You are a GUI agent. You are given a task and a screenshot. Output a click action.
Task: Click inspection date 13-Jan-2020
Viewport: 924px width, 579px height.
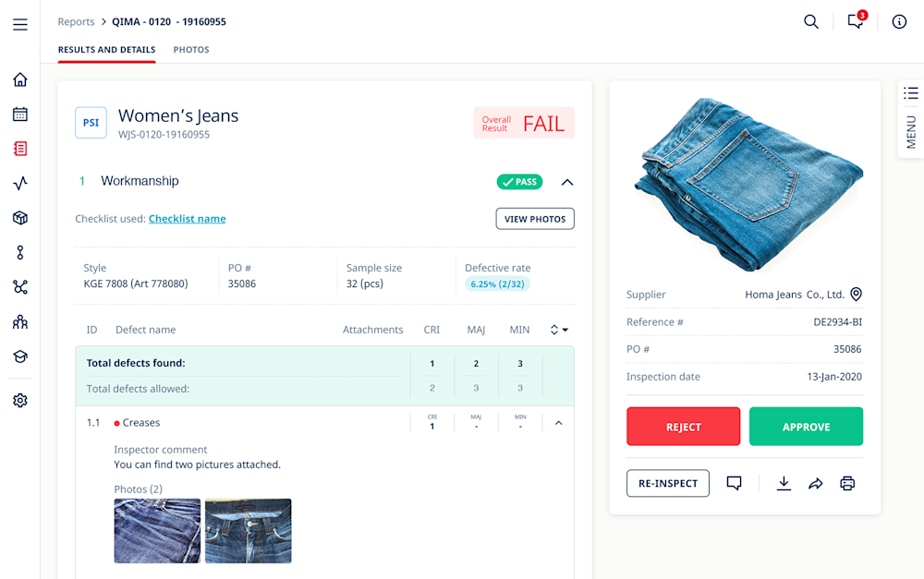point(834,377)
